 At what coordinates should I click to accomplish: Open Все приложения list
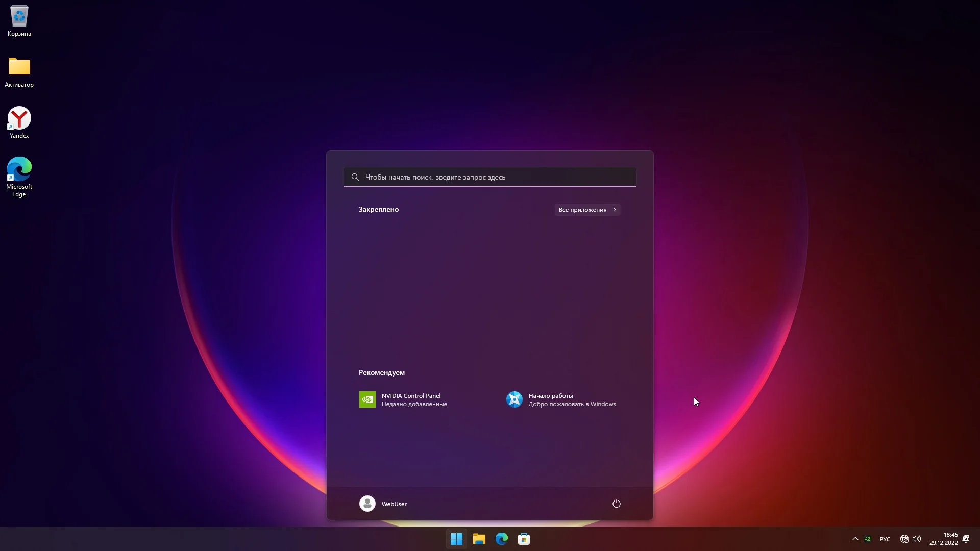click(x=587, y=210)
